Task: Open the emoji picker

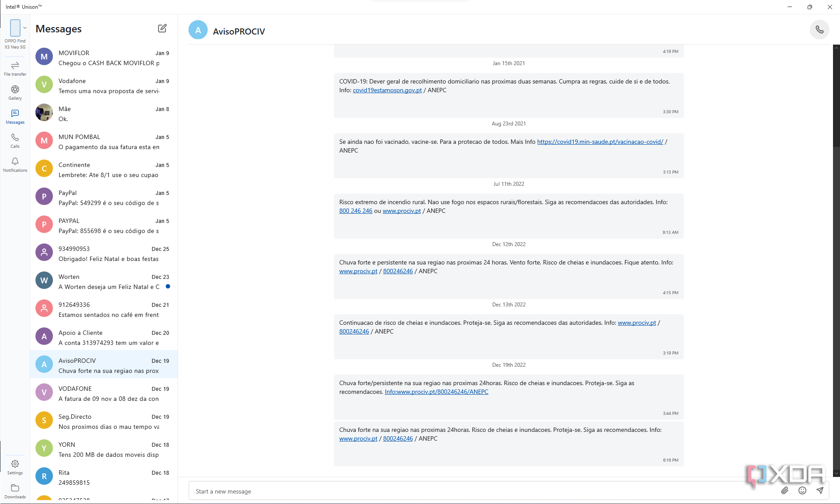Action: (x=802, y=490)
